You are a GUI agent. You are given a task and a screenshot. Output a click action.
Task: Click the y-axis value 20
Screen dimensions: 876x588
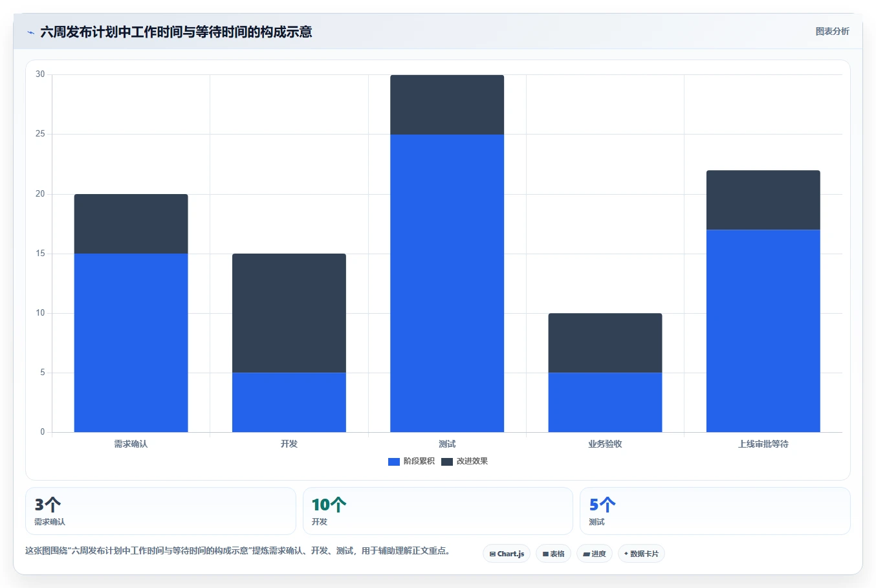40,194
